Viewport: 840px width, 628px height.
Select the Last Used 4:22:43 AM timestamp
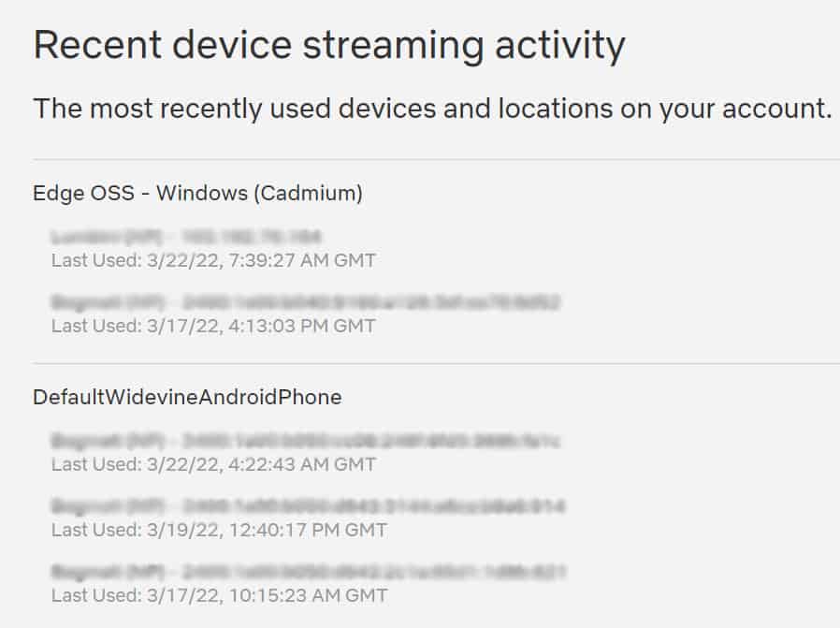213,464
